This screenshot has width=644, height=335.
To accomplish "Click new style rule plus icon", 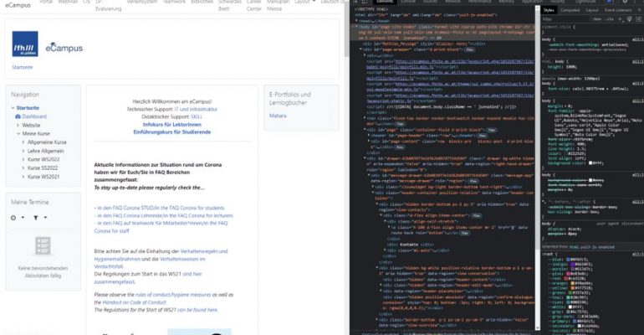I will tap(621, 19).
